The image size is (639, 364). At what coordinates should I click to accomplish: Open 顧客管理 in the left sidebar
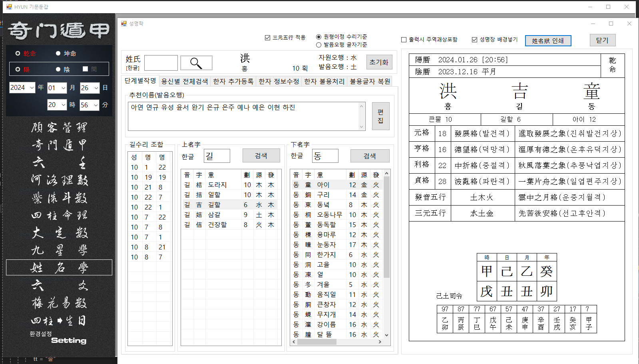click(59, 127)
